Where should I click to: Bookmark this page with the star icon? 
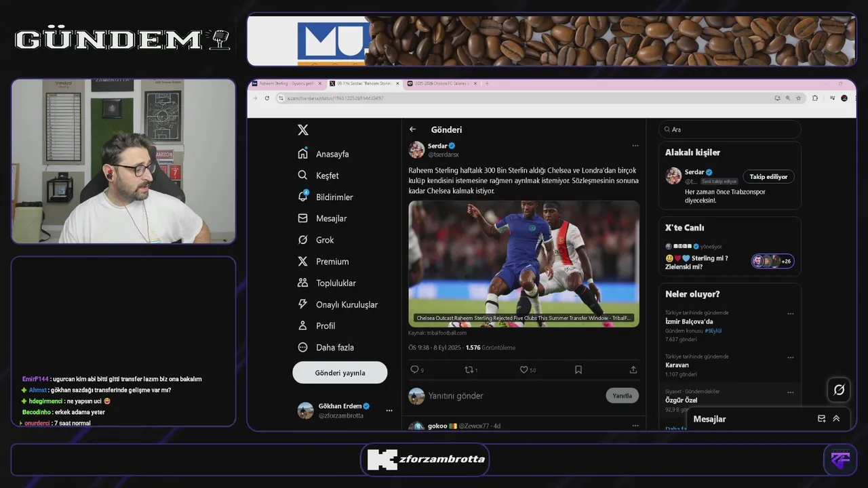click(x=798, y=98)
